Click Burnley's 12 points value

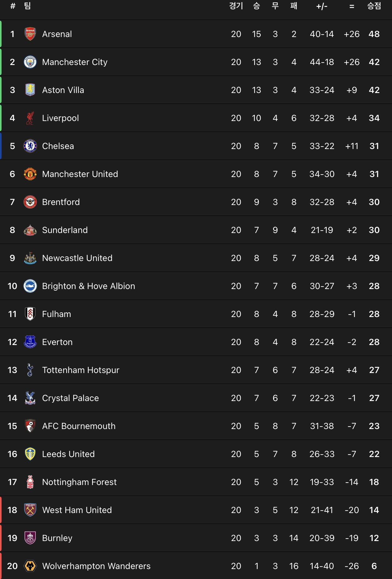pos(374,538)
